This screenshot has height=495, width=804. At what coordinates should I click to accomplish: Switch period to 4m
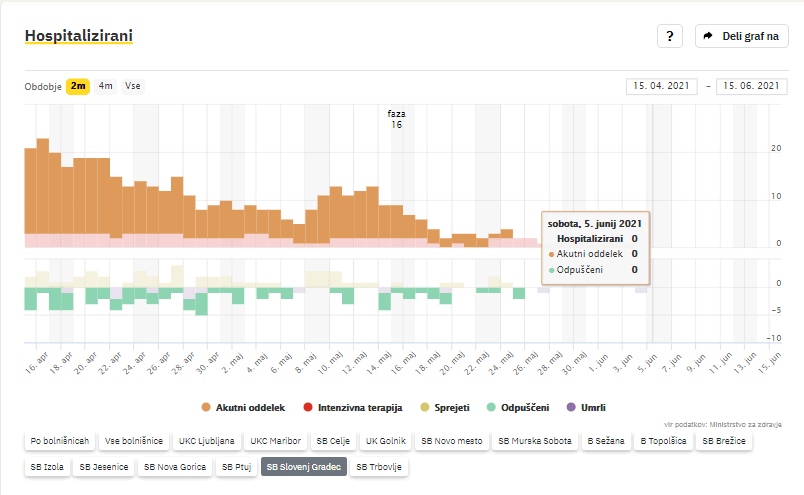[105, 86]
